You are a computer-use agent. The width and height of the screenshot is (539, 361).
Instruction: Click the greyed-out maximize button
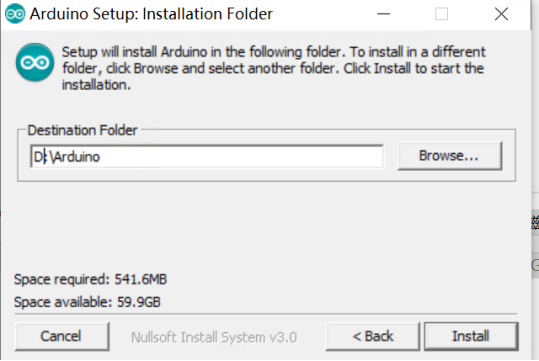(x=441, y=14)
